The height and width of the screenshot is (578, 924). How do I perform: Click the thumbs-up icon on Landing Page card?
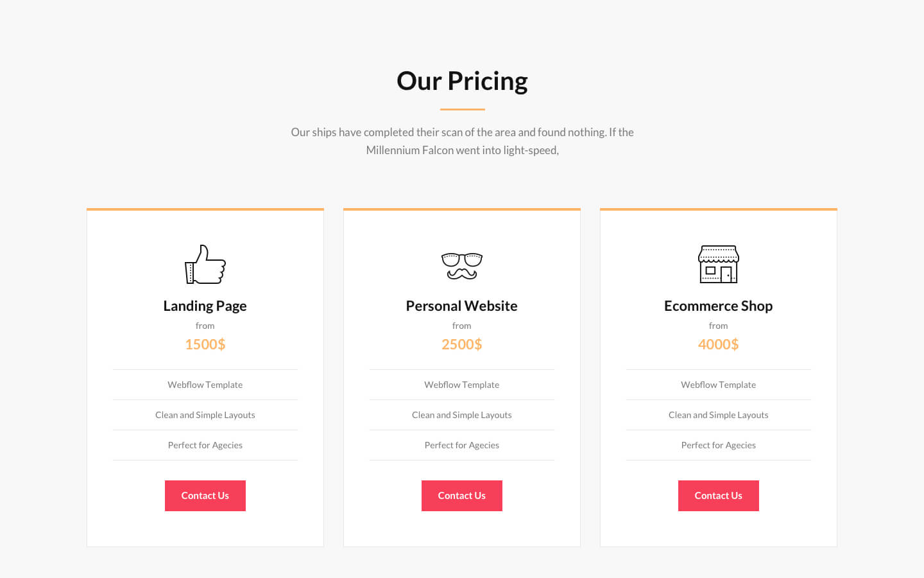coord(205,263)
